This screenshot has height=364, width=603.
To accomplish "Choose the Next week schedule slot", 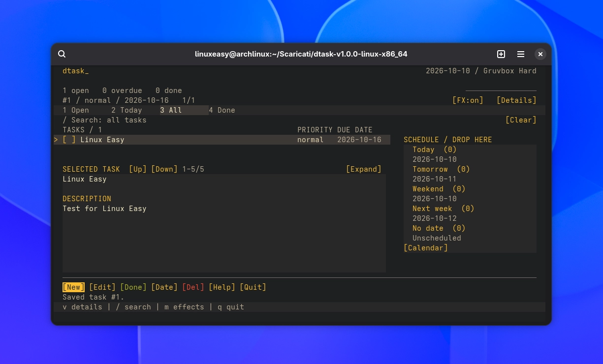I will pyautogui.click(x=444, y=209).
